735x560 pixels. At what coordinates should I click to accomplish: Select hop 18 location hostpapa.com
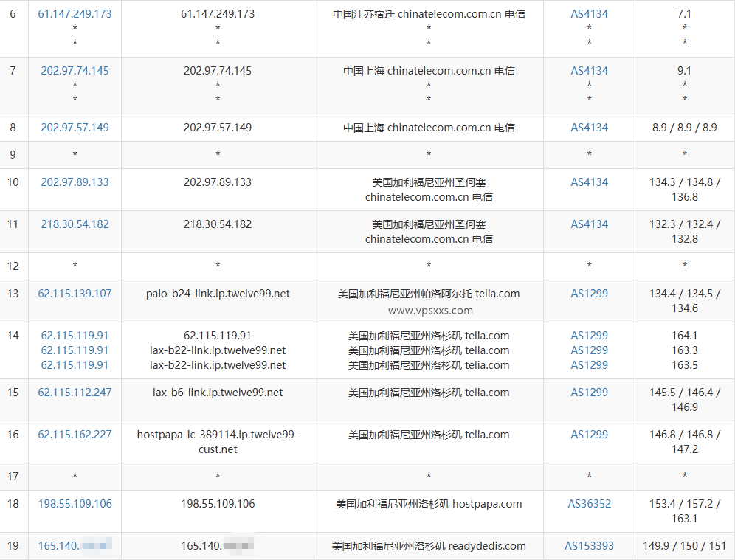(x=429, y=504)
